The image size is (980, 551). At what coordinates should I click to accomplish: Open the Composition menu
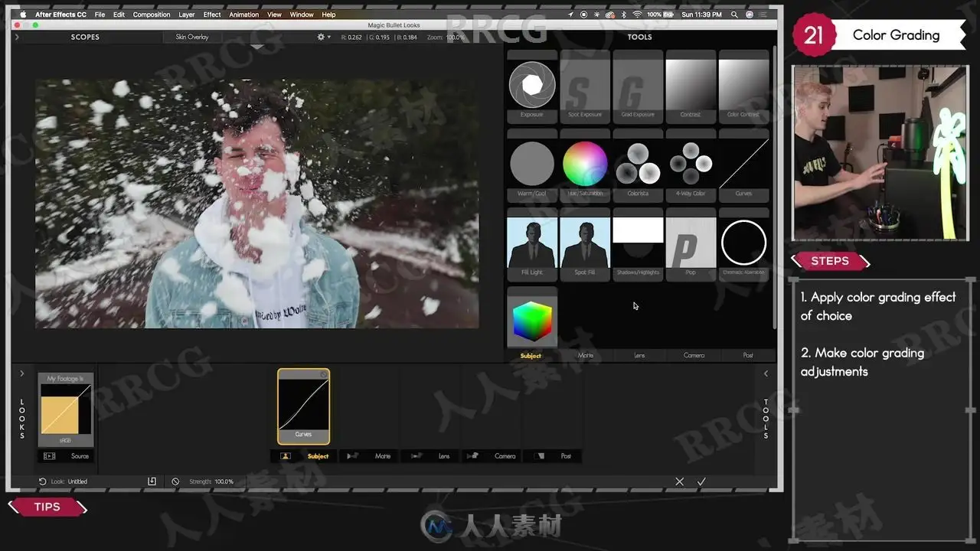(x=152, y=15)
